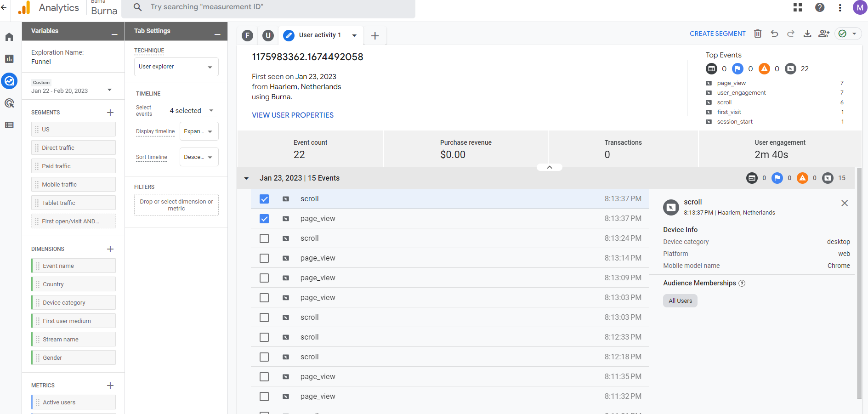Click the undo arrow icon
This screenshot has height=414, width=868.
[774, 34]
